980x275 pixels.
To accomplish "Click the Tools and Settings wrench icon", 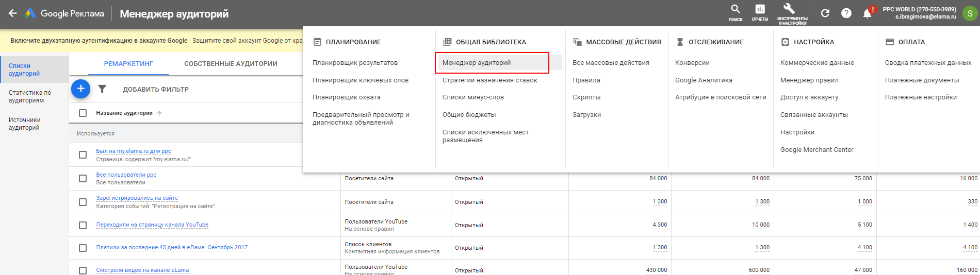I will pos(789,9).
